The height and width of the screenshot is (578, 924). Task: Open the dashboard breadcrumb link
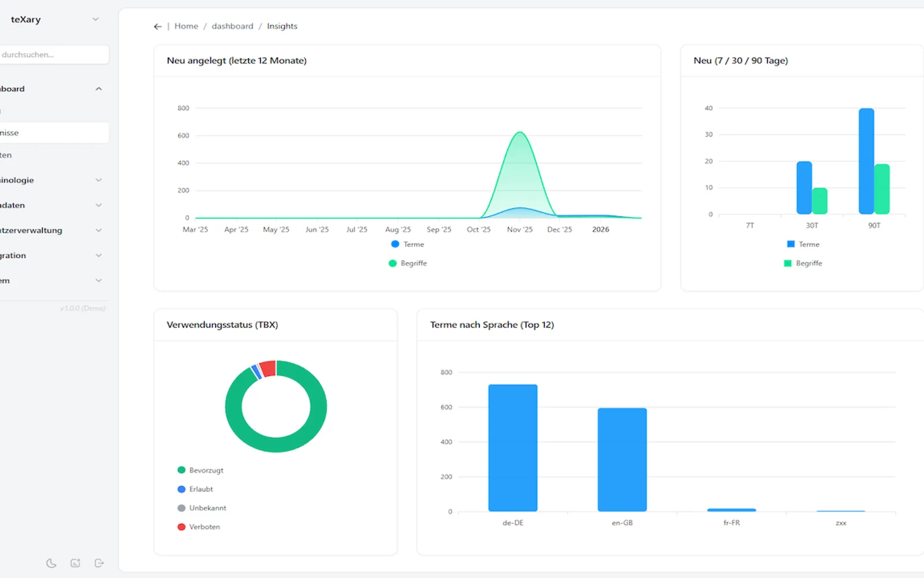(x=232, y=27)
